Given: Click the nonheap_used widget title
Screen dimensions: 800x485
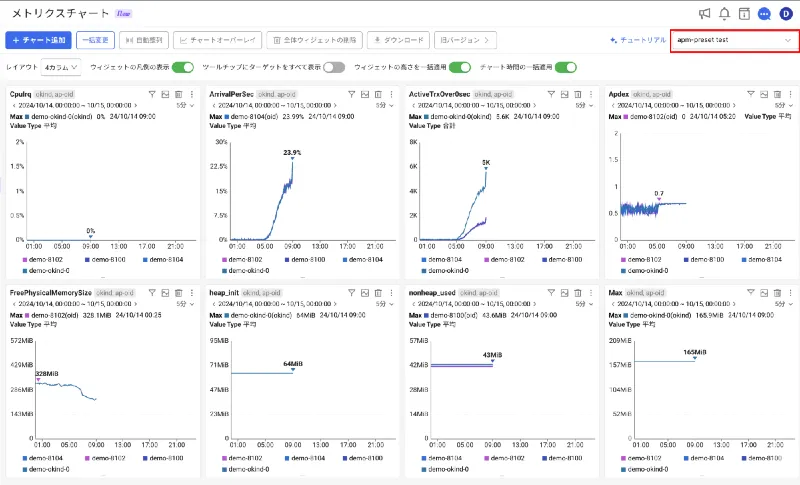Looking at the screenshot, I should point(432,293).
